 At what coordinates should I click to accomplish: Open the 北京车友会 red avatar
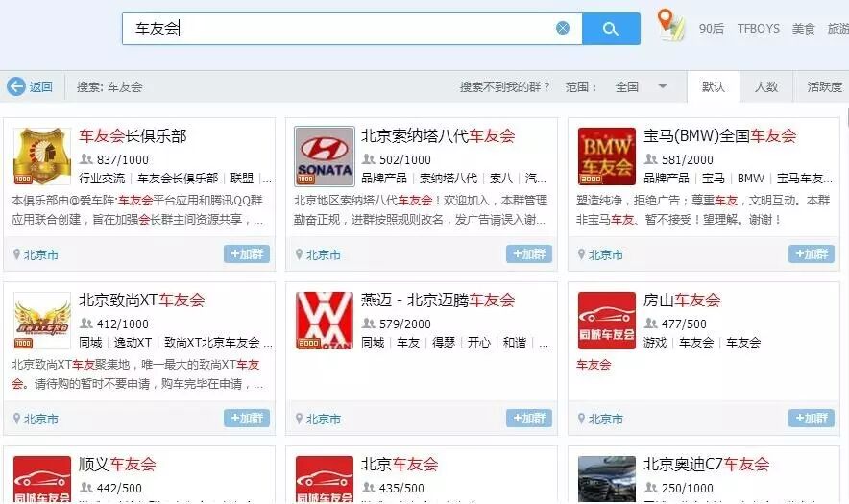pyautogui.click(x=325, y=479)
